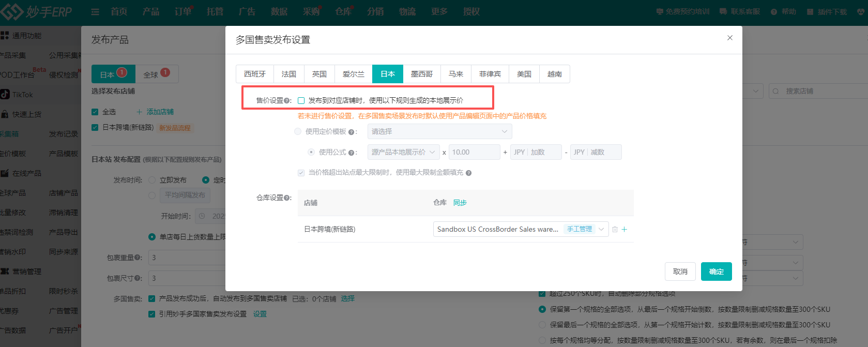Close the 多国售卖发布设置 dialog
Screen dimensions: 868x347
(x=730, y=38)
